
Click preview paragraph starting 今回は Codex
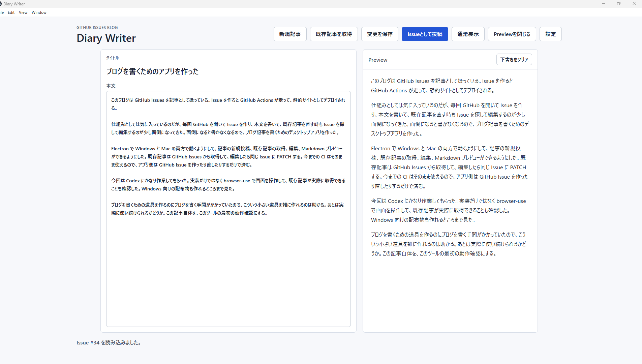point(450,210)
